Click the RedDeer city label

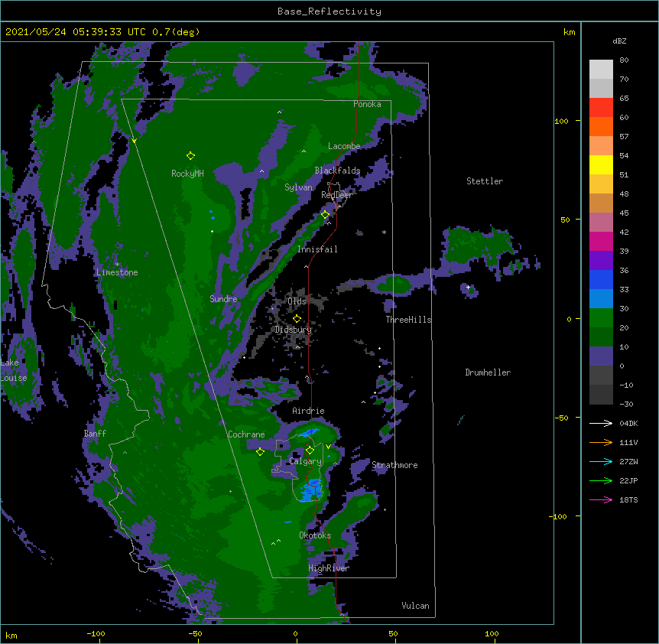tap(336, 195)
